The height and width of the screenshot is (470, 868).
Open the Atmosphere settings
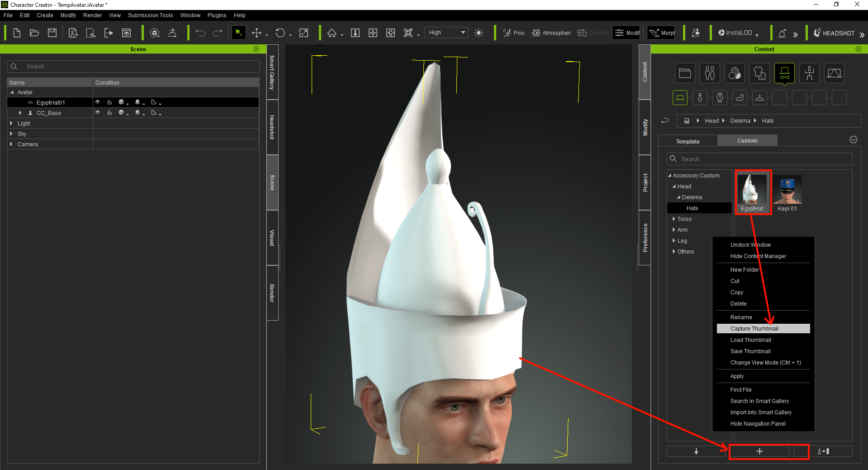(551, 33)
